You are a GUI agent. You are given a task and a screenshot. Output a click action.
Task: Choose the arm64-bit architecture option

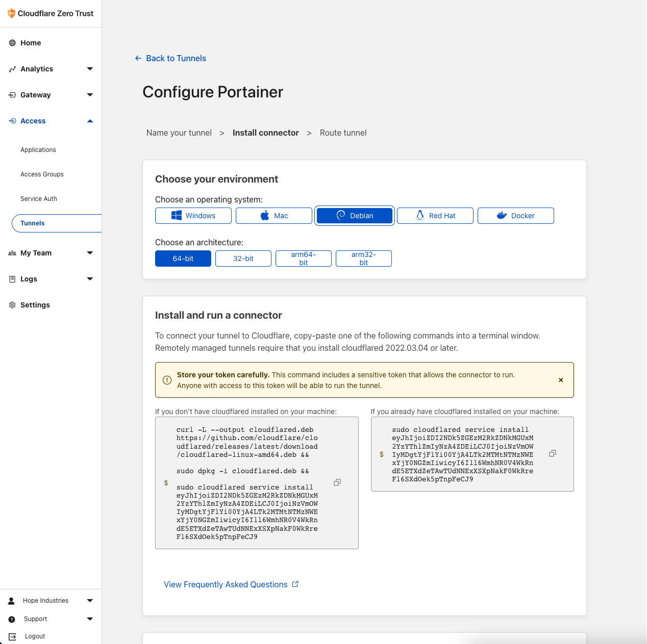click(x=303, y=259)
